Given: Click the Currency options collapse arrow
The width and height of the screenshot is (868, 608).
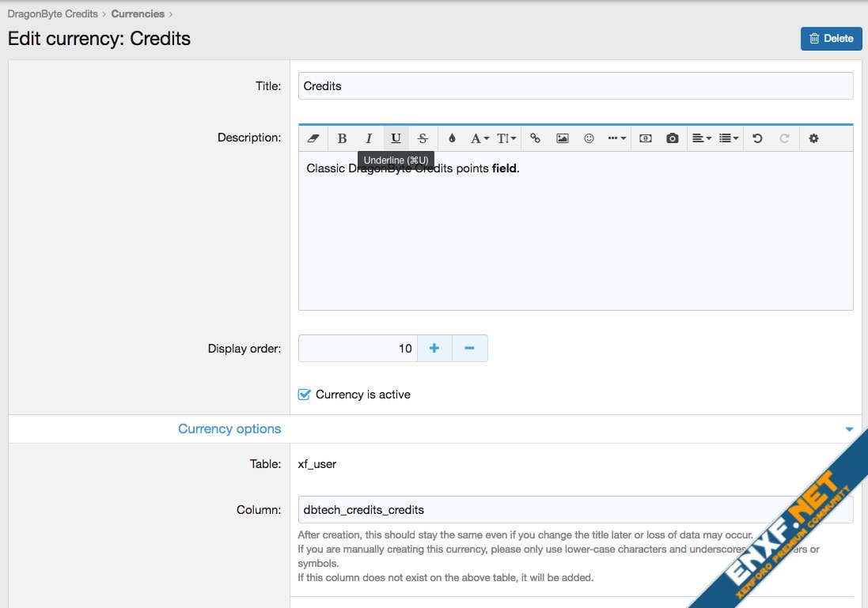Looking at the screenshot, I should tap(849, 429).
